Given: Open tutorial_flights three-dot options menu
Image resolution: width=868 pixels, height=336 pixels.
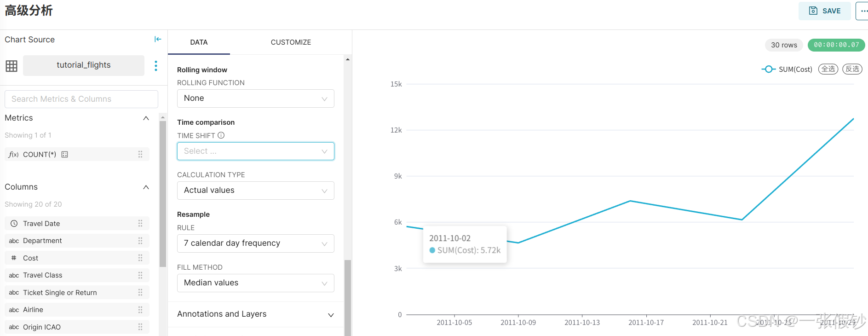Looking at the screenshot, I should (156, 66).
